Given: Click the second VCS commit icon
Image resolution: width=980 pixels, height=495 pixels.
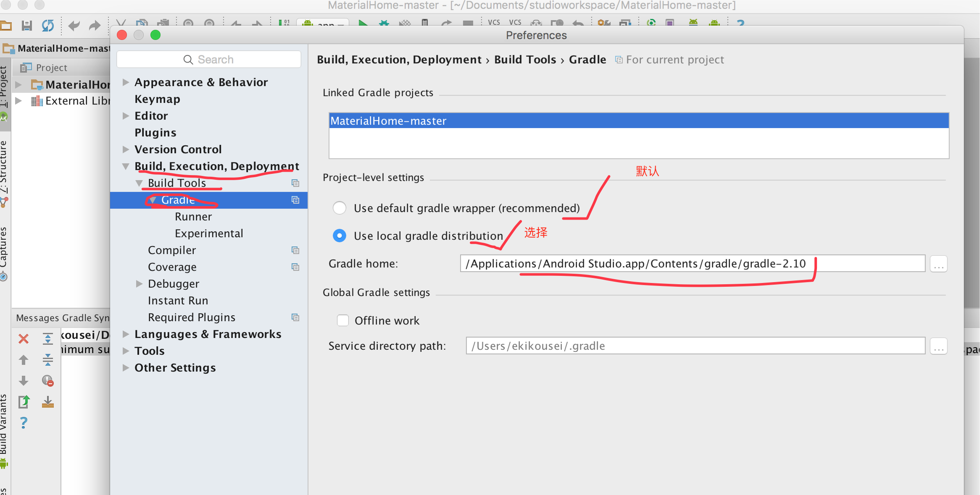Looking at the screenshot, I should 515,23.
